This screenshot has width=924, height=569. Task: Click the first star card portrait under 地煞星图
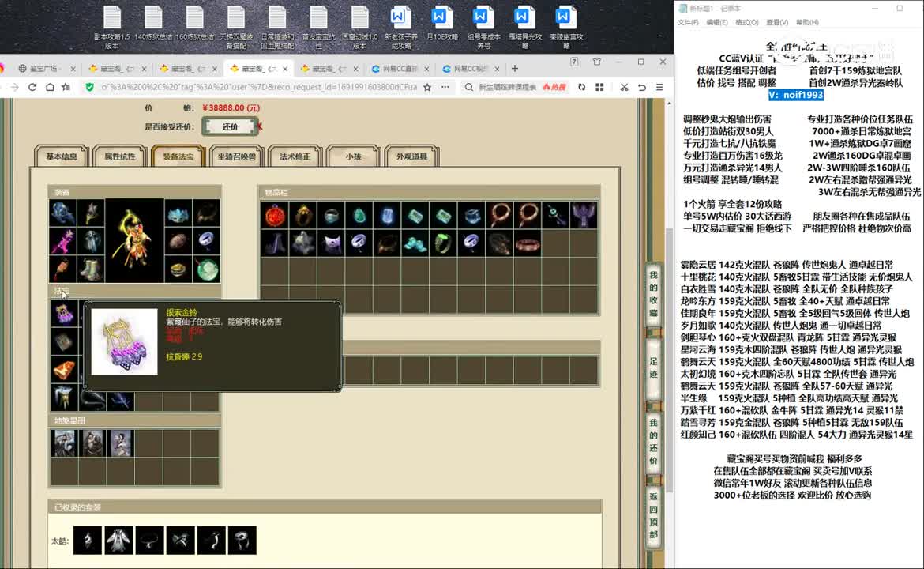point(64,443)
